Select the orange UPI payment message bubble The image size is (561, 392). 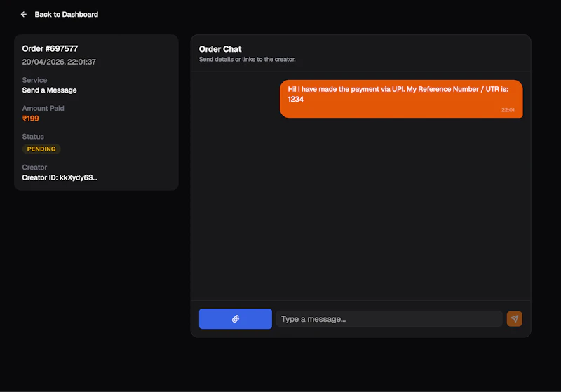[401, 99]
